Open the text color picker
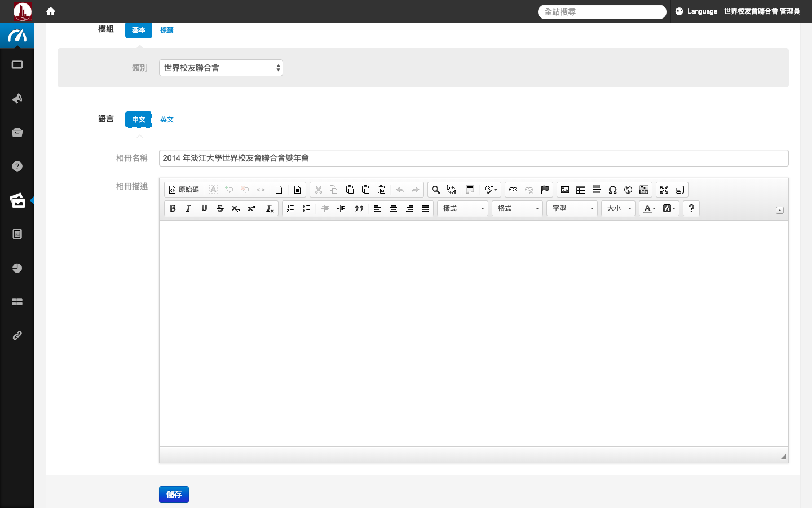The width and height of the screenshot is (812, 508). click(x=650, y=208)
